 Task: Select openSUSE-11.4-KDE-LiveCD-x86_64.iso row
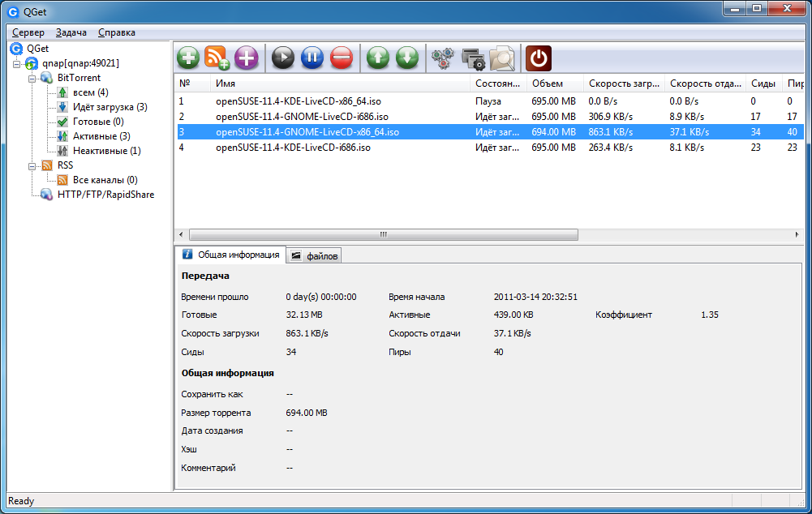click(490, 101)
